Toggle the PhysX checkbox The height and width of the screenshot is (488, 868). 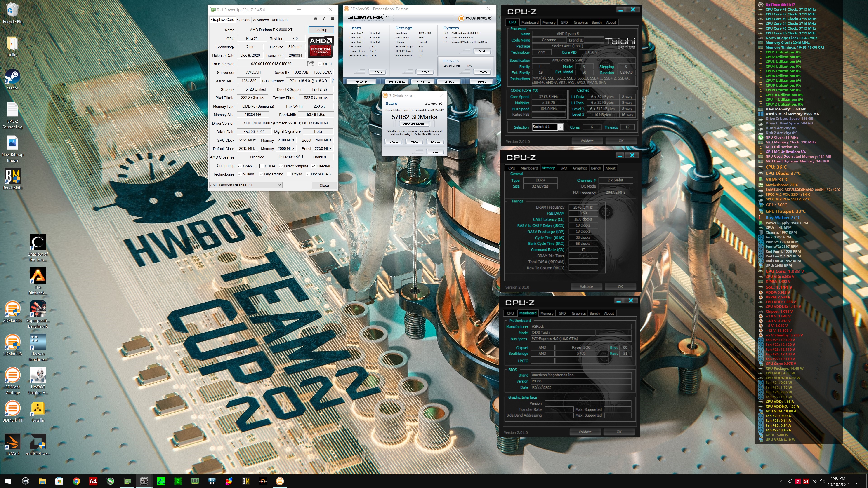[289, 174]
